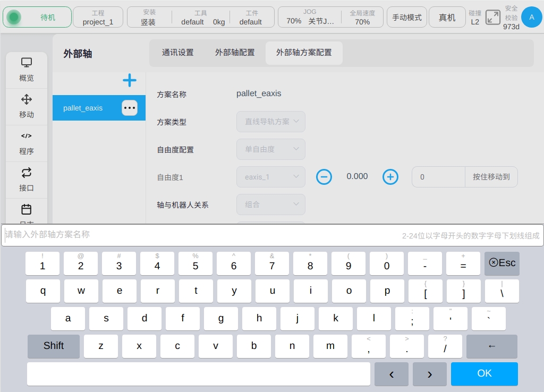
Task: Tap the equals plus key
Action: (x=463, y=263)
